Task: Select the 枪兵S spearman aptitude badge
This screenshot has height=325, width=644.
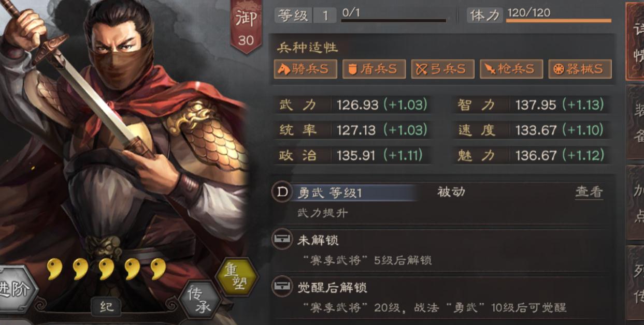Action: click(511, 69)
